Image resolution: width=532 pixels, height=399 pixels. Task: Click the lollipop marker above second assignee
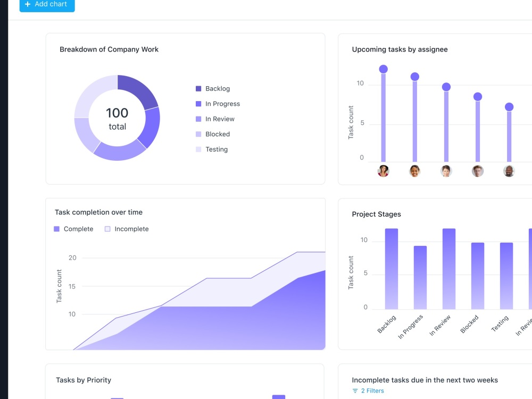pyautogui.click(x=414, y=77)
